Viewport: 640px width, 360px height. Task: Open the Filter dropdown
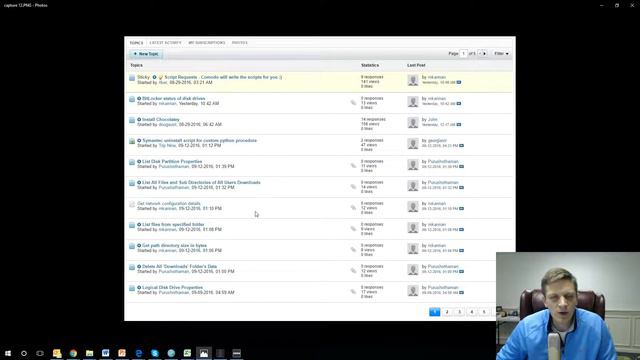(x=501, y=53)
